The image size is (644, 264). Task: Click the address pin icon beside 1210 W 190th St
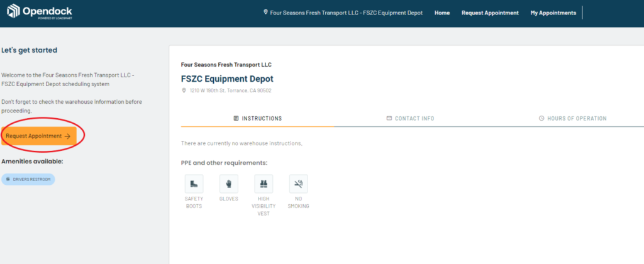tap(184, 91)
